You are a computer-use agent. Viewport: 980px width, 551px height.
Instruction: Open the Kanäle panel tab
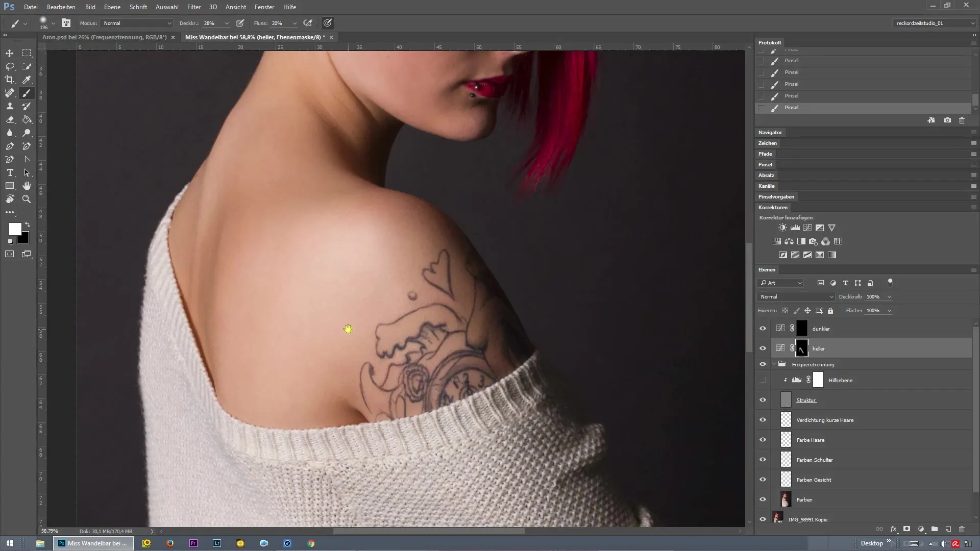pos(766,186)
